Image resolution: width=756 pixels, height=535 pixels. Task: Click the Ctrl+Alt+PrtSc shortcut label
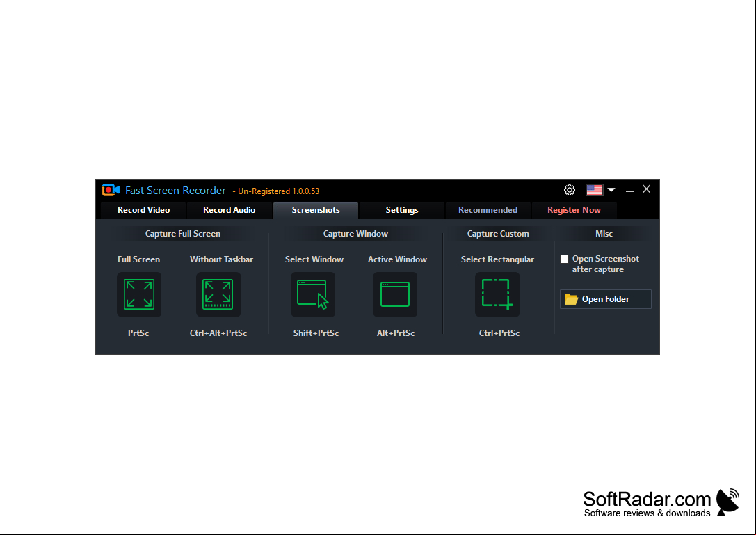tap(218, 333)
